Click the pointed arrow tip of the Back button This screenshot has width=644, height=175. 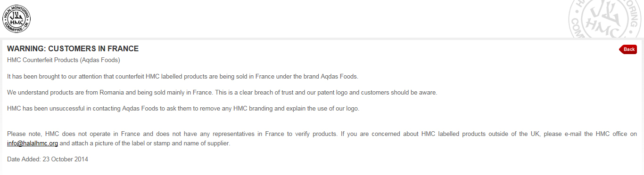click(x=620, y=49)
